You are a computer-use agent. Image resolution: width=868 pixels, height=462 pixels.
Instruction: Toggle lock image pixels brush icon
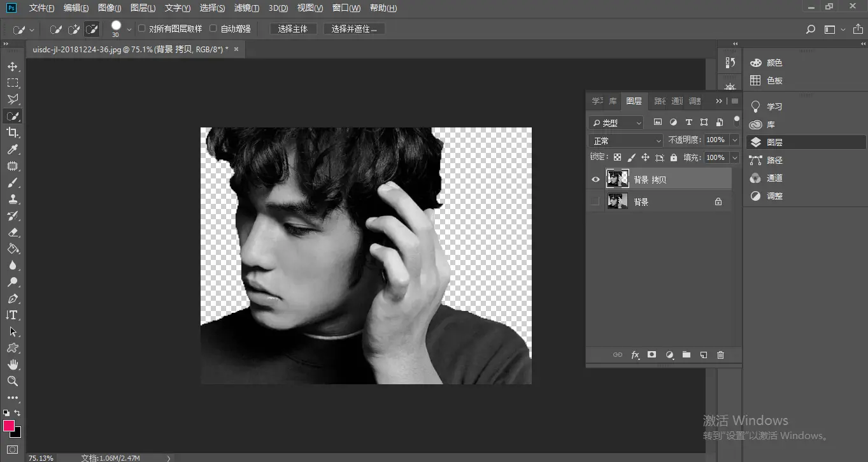(632, 157)
